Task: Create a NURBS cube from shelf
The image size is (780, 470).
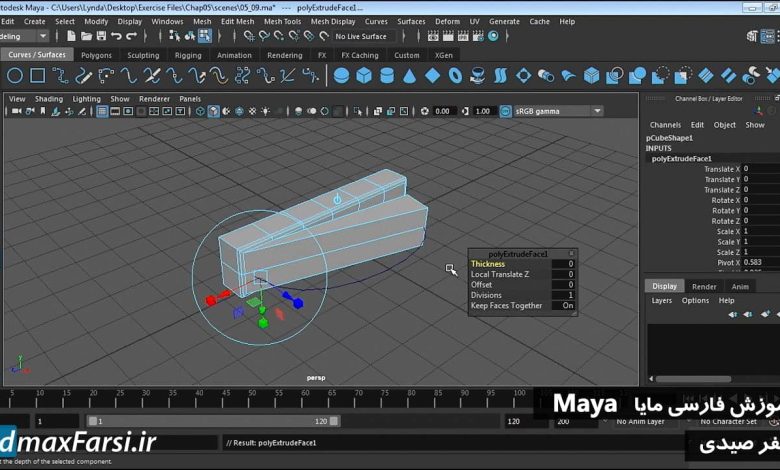Action: pyautogui.click(x=364, y=75)
